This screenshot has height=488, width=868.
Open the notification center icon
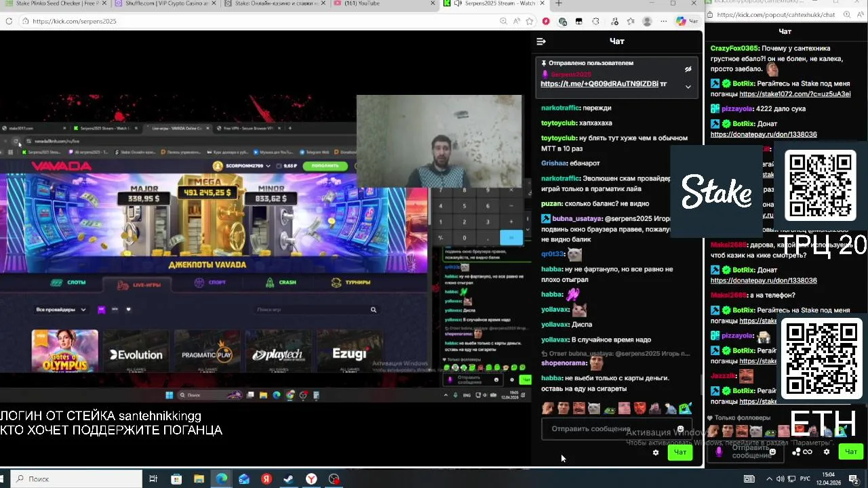tap(854, 479)
